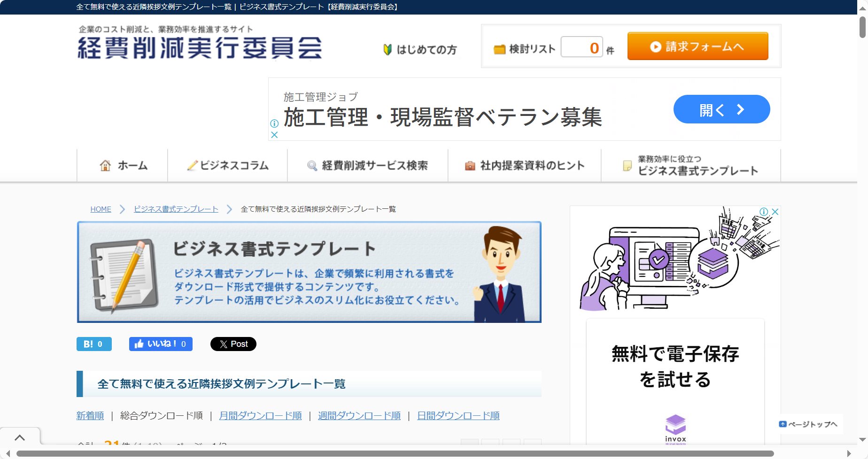The image size is (868, 459).
Task: Click the ad info icon on the banner
Action: [x=275, y=123]
